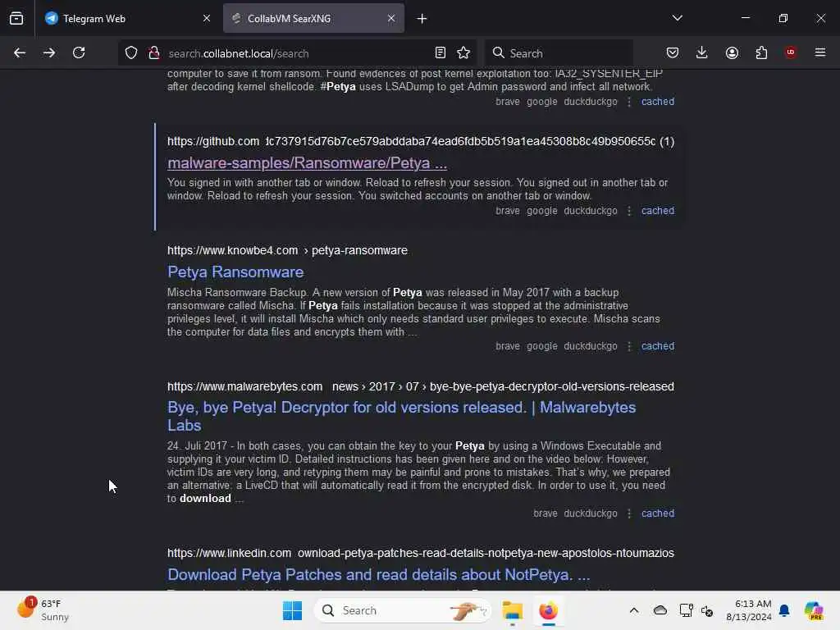Open the Firefox application menu
The image size is (840, 630).
pos(820,52)
